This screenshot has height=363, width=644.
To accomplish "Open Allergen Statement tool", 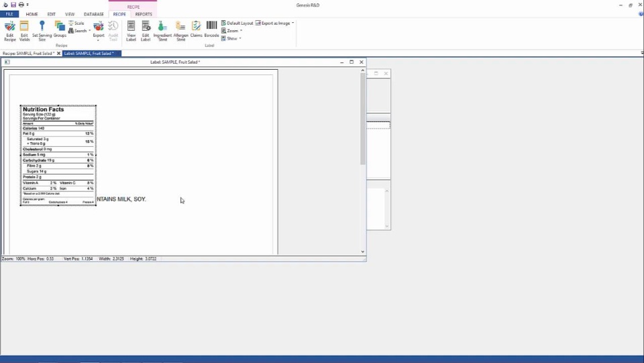I will coord(180,30).
